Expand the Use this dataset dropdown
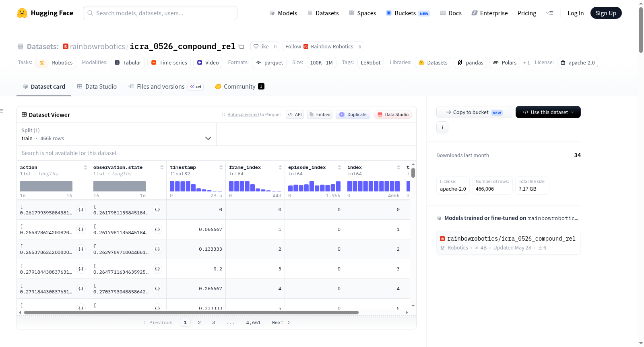Screen dimensions: 644x347 click(x=548, y=112)
